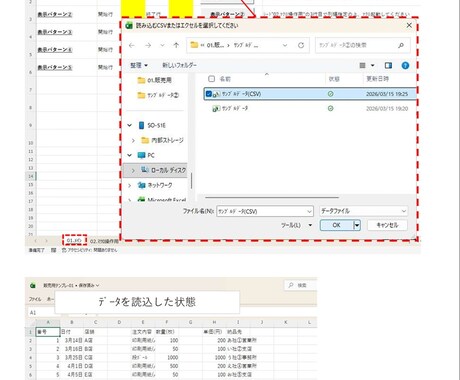Click 新しいフォルダー button
The image size is (460, 380).
179,65
